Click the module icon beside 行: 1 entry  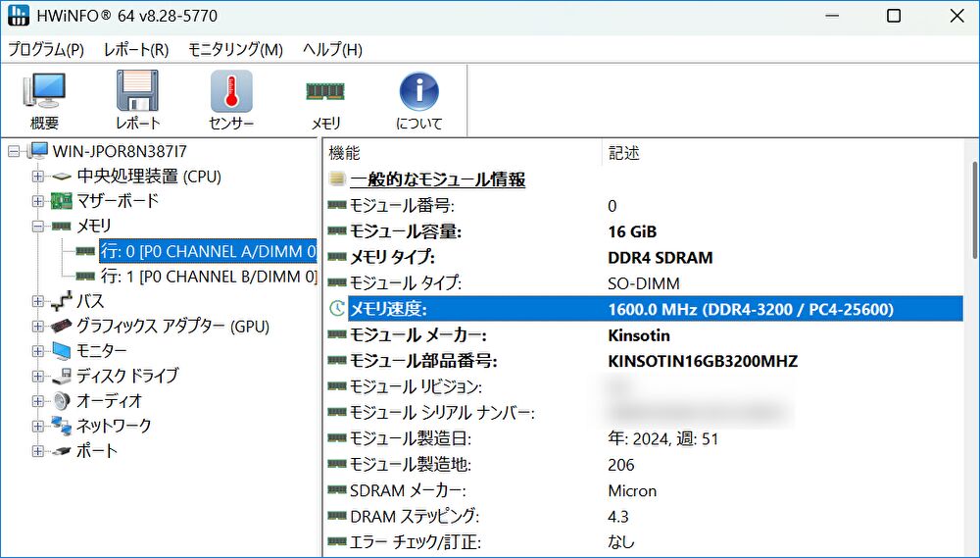[x=85, y=276]
